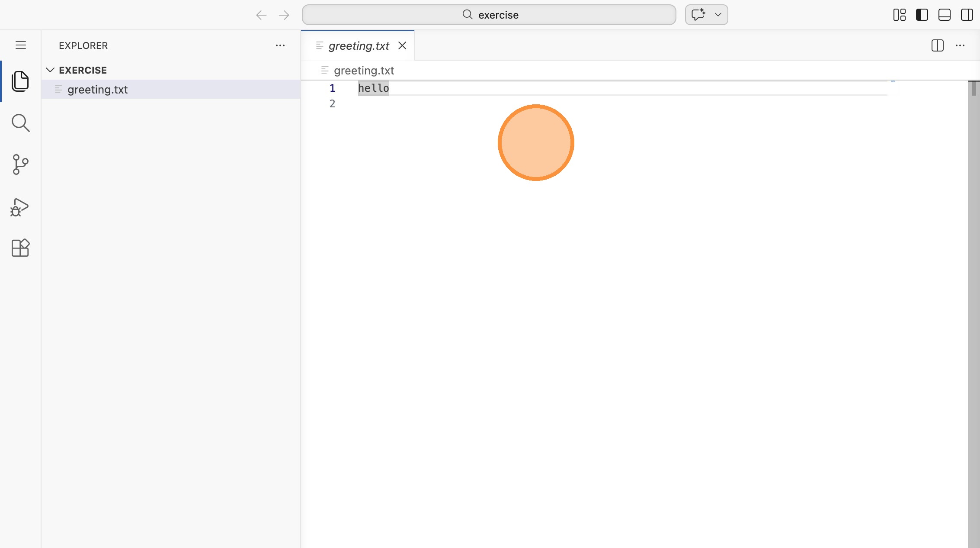Screen dimensions: 980x548
Task: Open the chat dropdown arrow
Action: click(x=718, y=15)
